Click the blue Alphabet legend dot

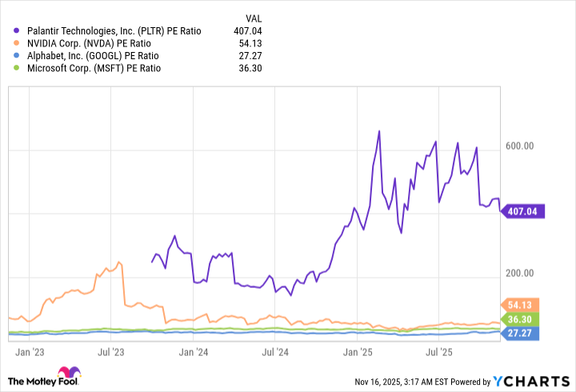[16, 56]
